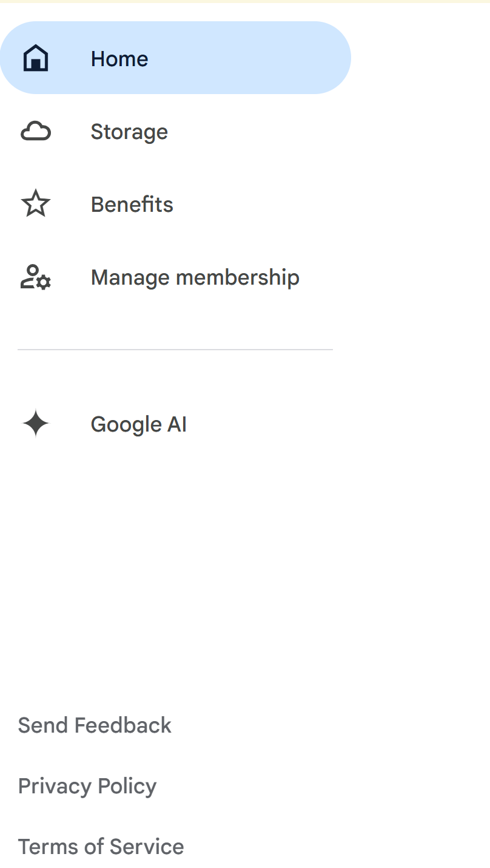Viewport: 490px width, 868px height.
Task: Click the word "Service" in the footer
Action: pyautogui.click(x=147, y=847)
